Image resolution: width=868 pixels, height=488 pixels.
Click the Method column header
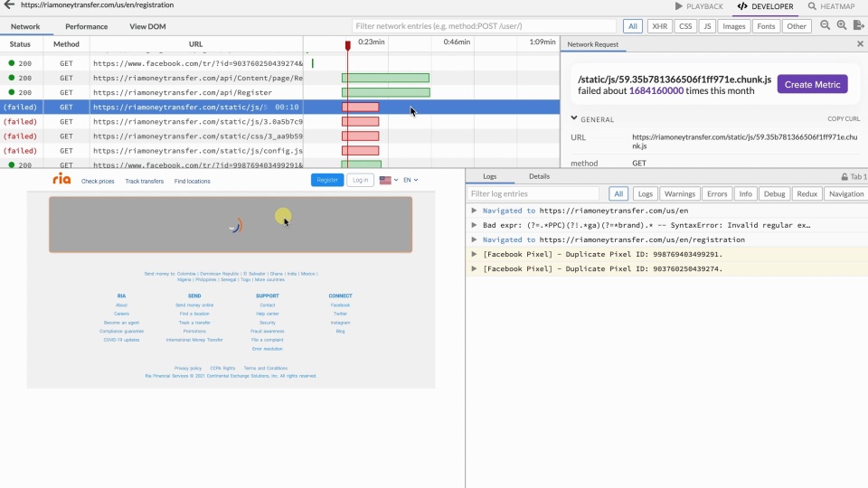click(66, 44)
